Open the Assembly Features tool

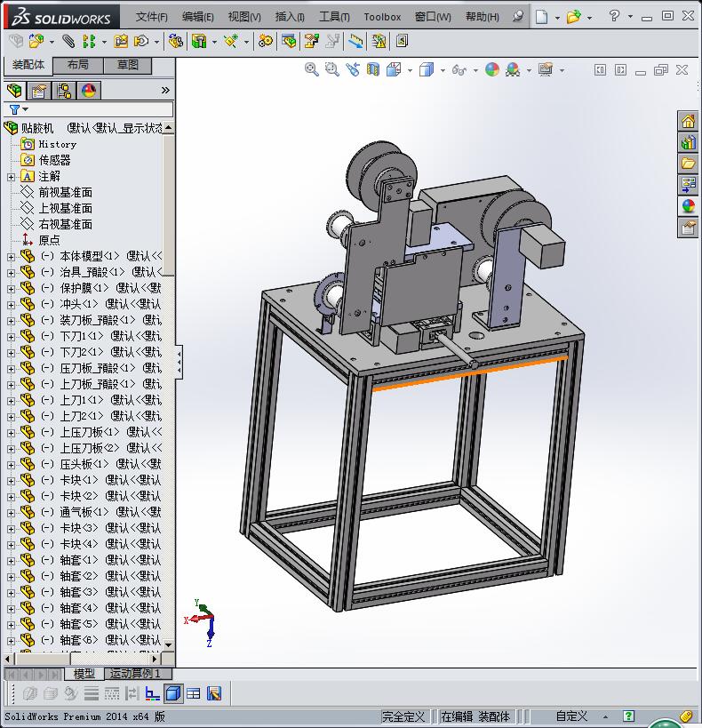pos(199,41)
